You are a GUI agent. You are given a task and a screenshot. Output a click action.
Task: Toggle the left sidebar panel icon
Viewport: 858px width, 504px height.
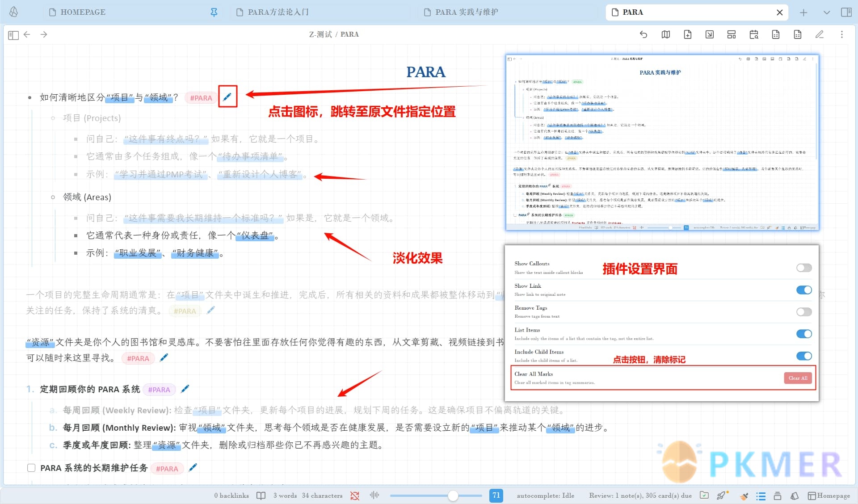13,35
